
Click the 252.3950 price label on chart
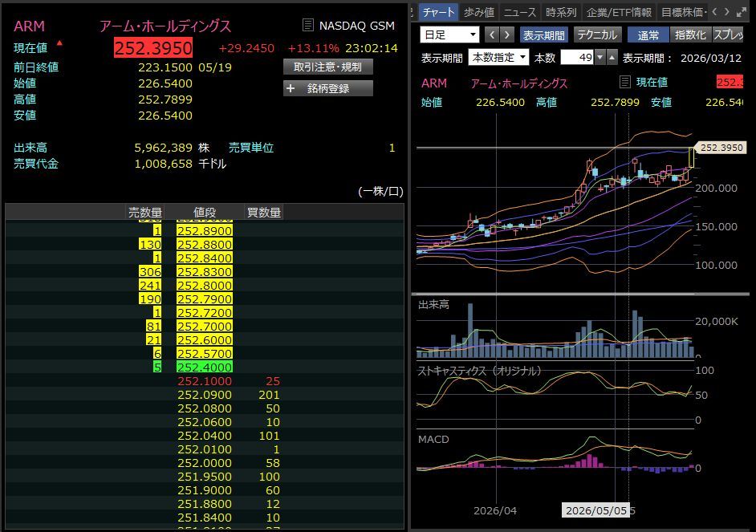721,148
